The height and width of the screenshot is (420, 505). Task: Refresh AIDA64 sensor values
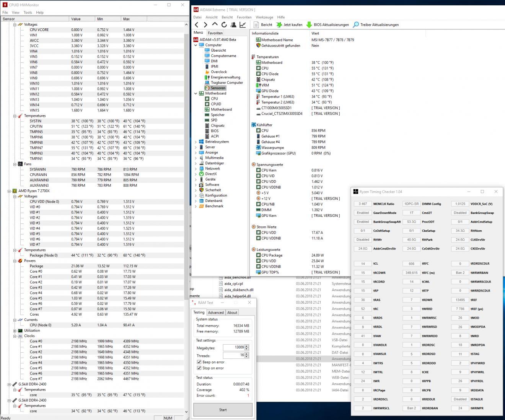tap(224, 25)
